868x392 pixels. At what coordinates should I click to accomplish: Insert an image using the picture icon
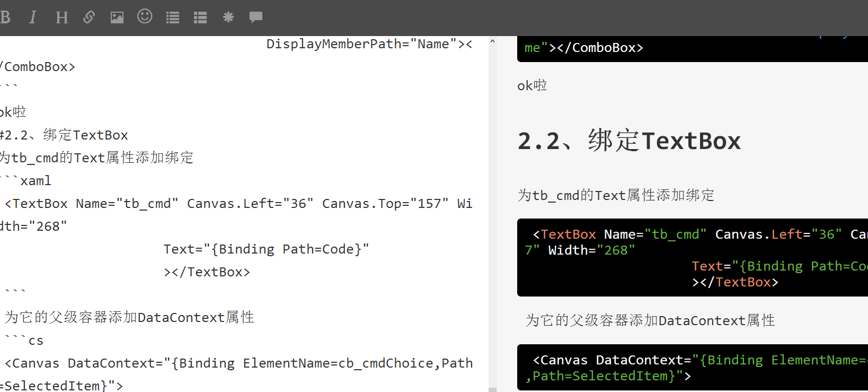pos(117,18)
